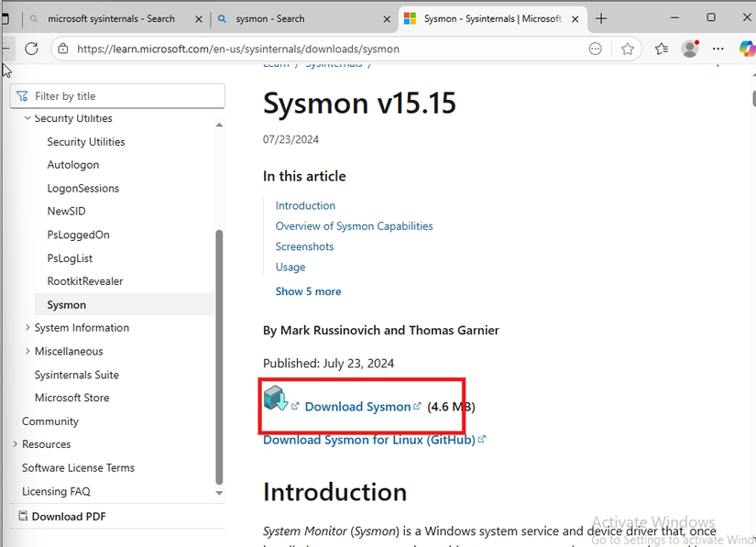Open Sysinternals Suite in sidebar
Screen dimensions: 756x547
76,375
